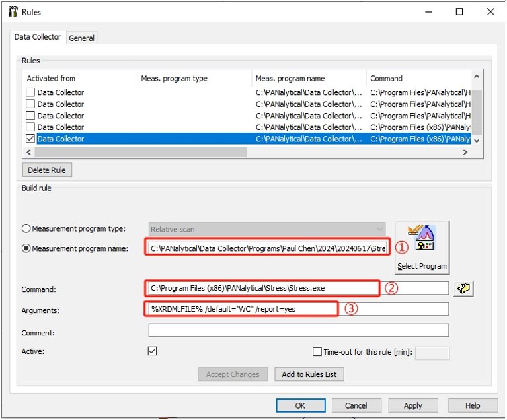Enable Time-out for this rule checkbox

317,352
